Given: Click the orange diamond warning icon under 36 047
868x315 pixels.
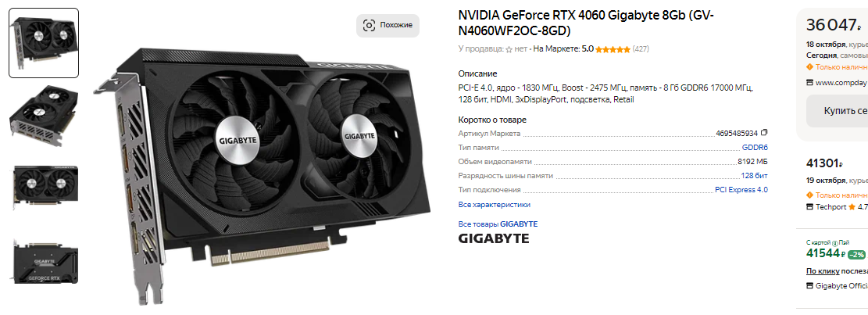Looking at the screenshot, I should [x=810, y=67].
